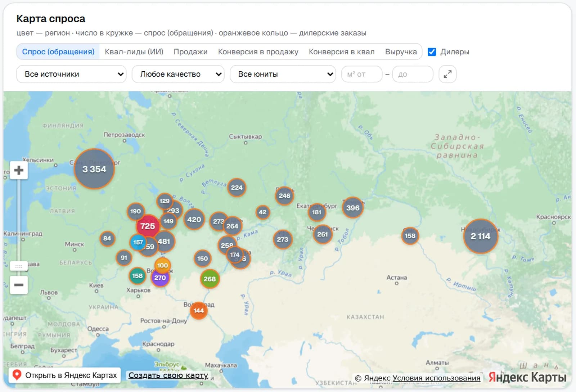
Task: Switch to the Продажи tab
Action: (x=190, y=52)
